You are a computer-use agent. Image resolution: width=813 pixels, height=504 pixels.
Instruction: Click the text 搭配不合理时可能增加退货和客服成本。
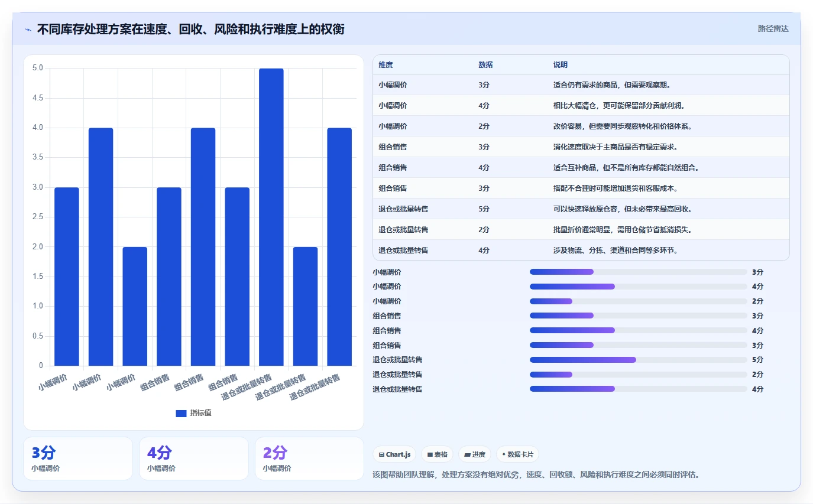point(616,188)
